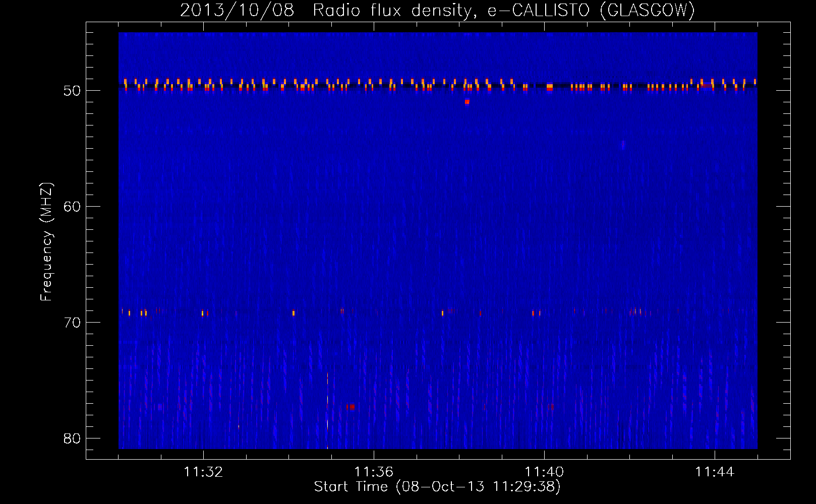The width and height of the screenshot is (816, 504).
Task: Click the 11:44 time tick label
Action: [715, 472]
